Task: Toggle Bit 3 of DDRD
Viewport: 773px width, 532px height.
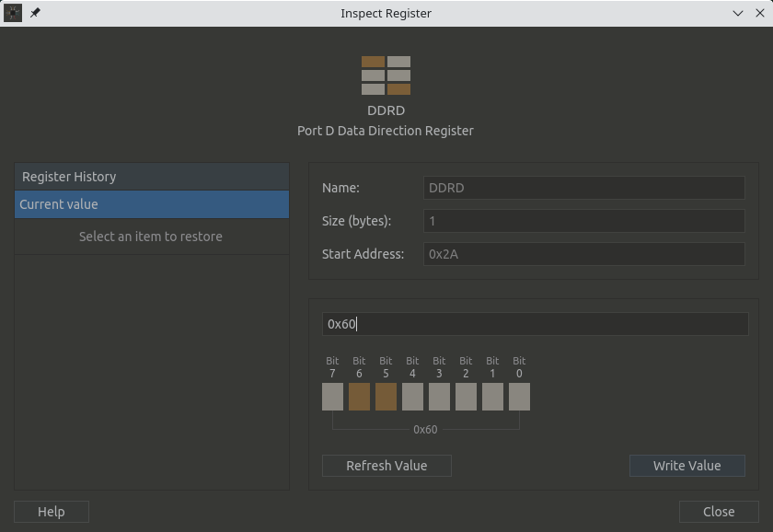Action: [x=439, y=397]
